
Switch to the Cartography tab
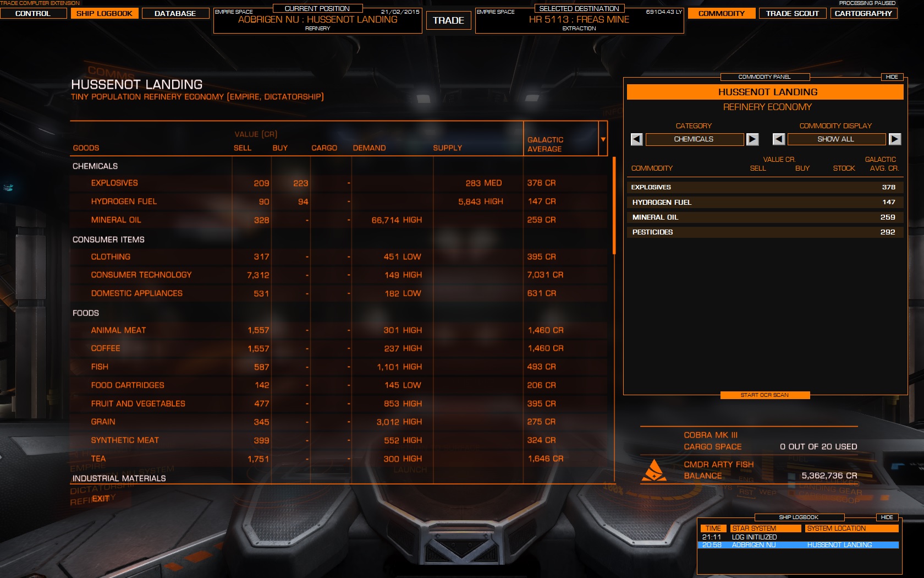(864, 13)
